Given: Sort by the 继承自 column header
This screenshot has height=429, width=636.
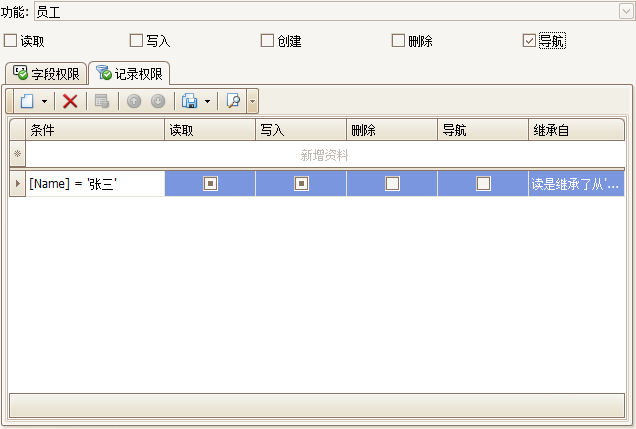Looking at the screenshot, I should (576, 130).
